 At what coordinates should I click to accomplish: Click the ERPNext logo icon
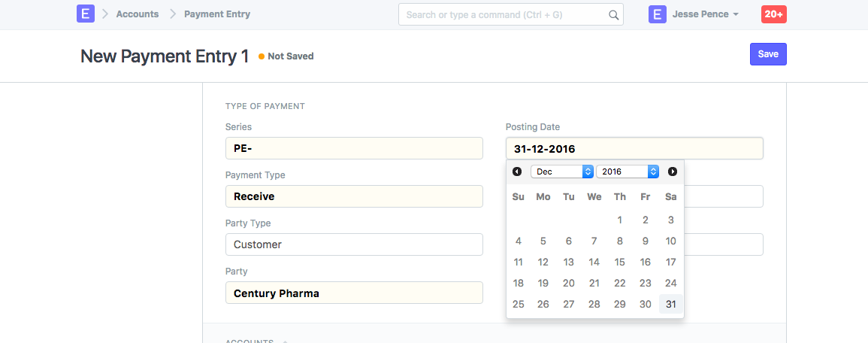85,14
